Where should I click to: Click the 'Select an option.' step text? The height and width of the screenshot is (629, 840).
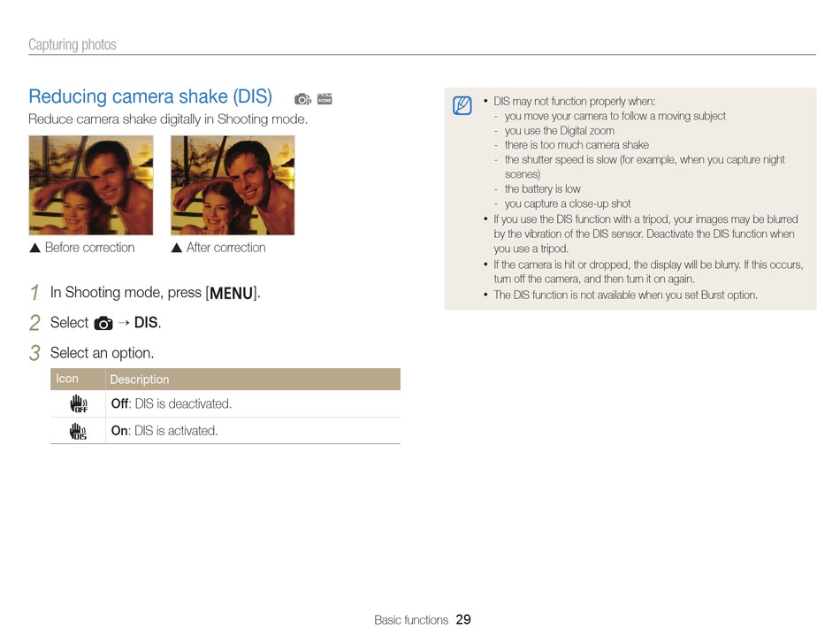pyautogui.click(x=102, y=353)
